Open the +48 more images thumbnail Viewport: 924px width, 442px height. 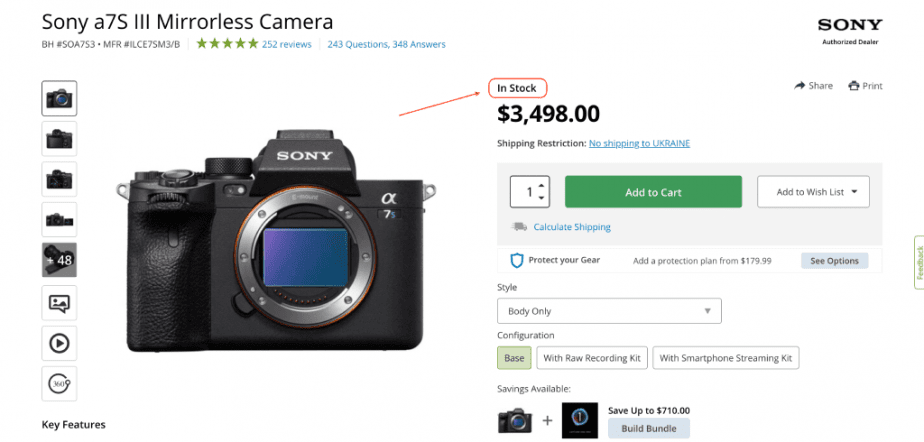click(59, 259)
